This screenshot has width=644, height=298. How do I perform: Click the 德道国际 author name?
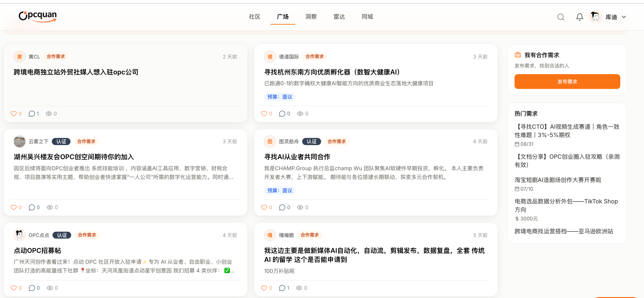289,57
